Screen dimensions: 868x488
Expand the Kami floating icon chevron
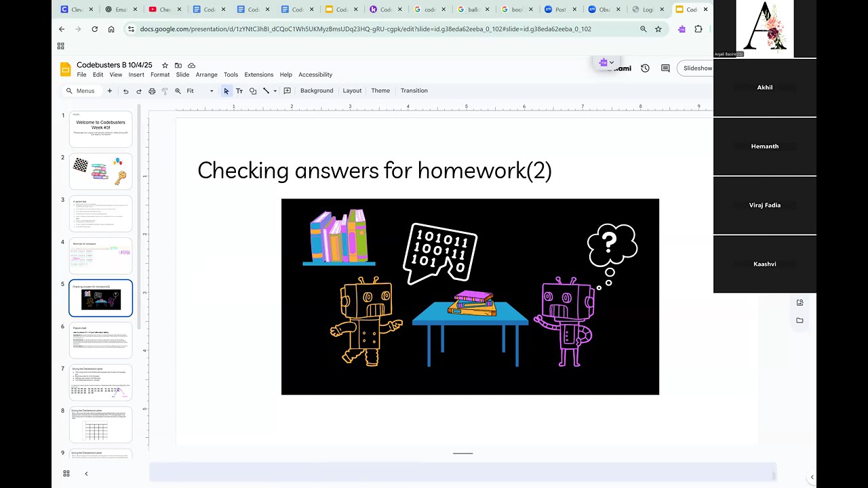click(612, 63)
